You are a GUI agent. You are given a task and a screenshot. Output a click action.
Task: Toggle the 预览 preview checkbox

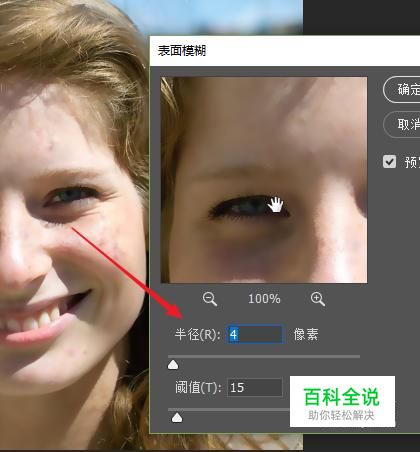389,162
